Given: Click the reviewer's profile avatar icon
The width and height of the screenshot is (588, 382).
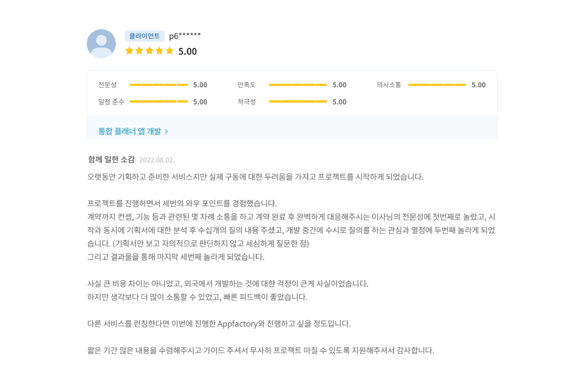Looking at the screenshot, I should pyautogui.click(x=101, y=44).
